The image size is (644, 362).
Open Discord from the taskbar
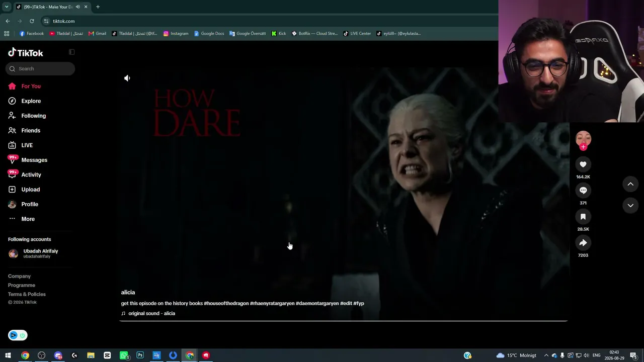[58, 355]
